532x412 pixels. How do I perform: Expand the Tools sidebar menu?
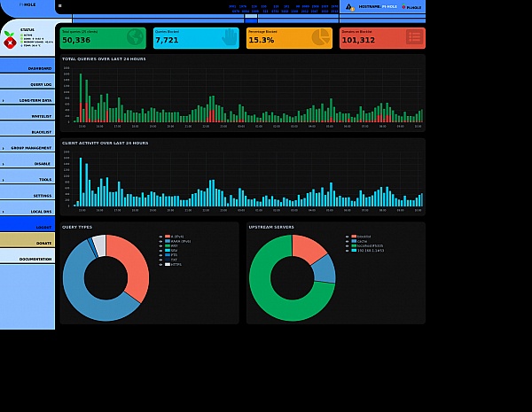click(x=27, y=175)
